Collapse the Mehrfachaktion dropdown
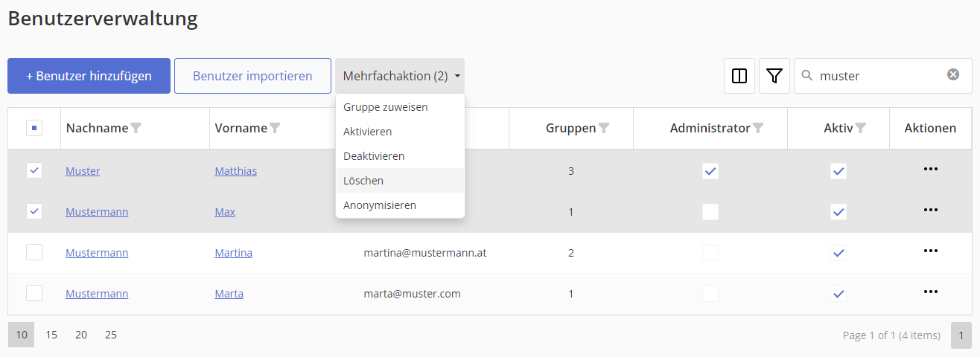980x357 pixels. (400, 76)
